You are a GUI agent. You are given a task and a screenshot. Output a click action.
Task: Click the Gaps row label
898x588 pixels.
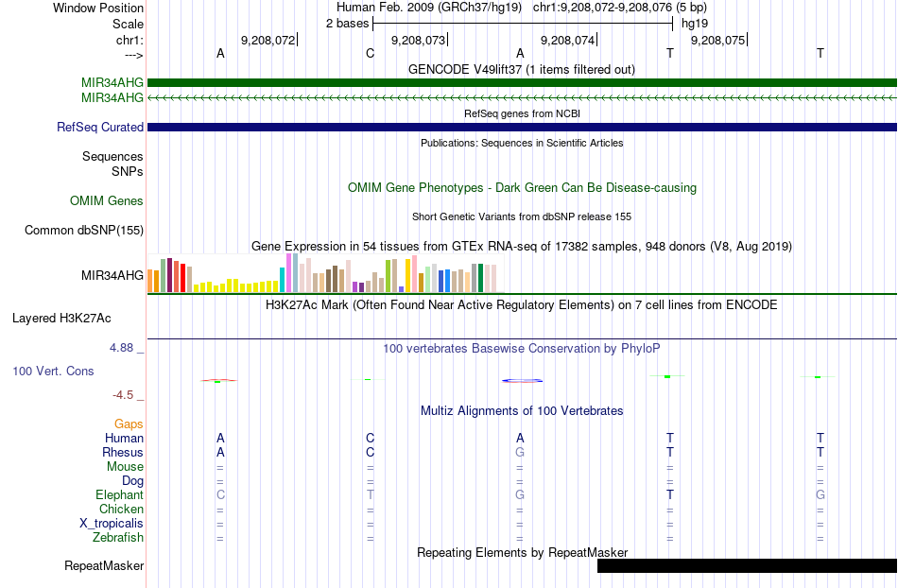129,424
